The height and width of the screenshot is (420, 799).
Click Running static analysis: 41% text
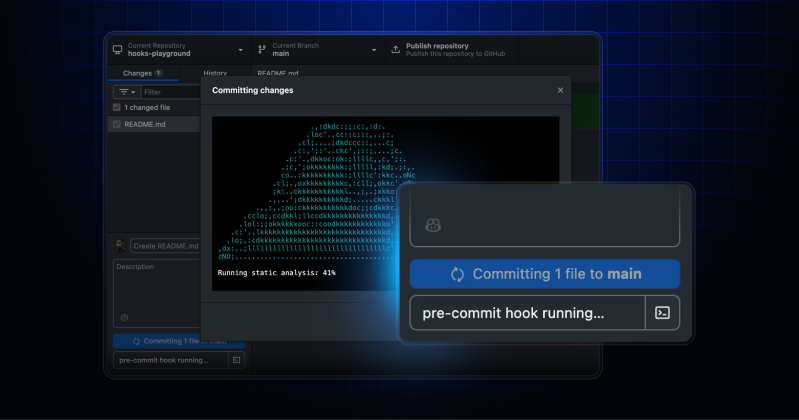pyautogui.click(x=277, y=273)
